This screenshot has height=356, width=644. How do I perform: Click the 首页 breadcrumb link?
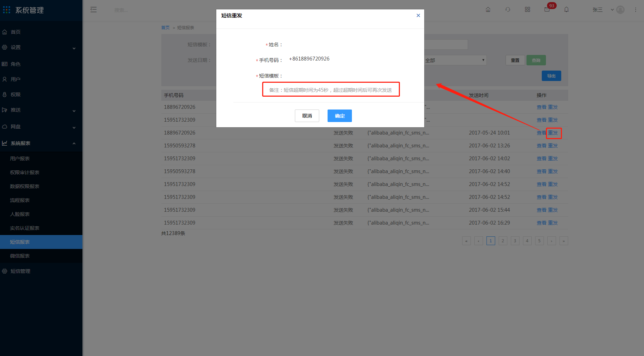pos(165,27)
